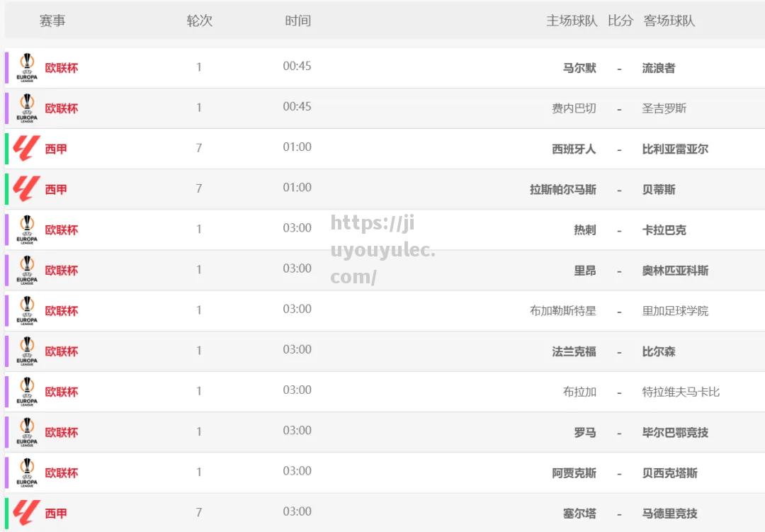This screenshot has height=532, width=765.
Task: Click La Liga logo in Celta row
Action: pos(27,512)
